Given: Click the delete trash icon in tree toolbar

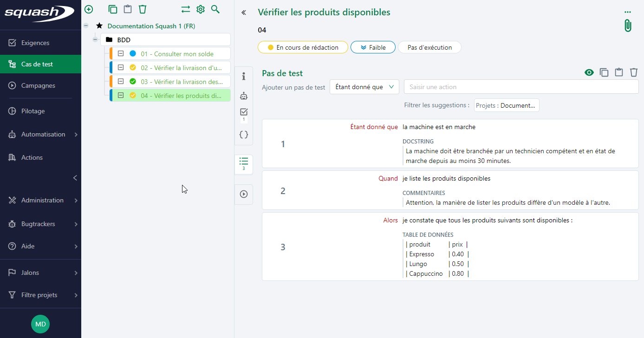Looking at the screenshot, I should (143, 9).
